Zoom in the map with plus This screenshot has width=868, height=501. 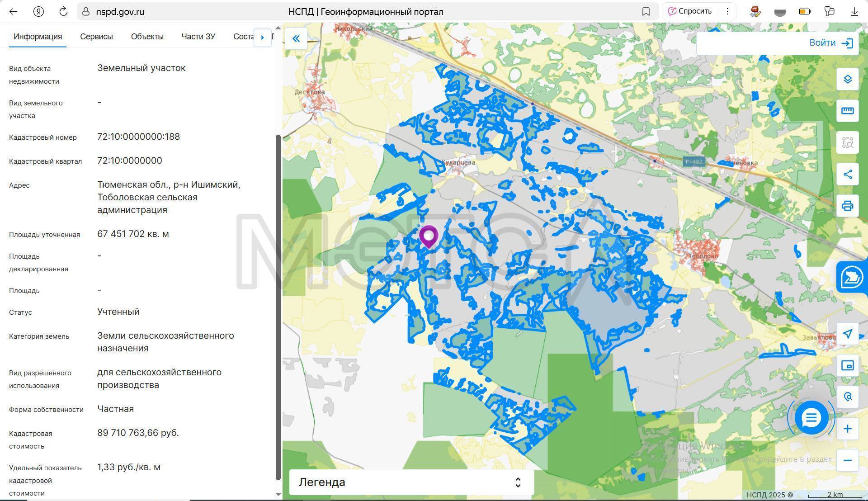tap(847, 429)
